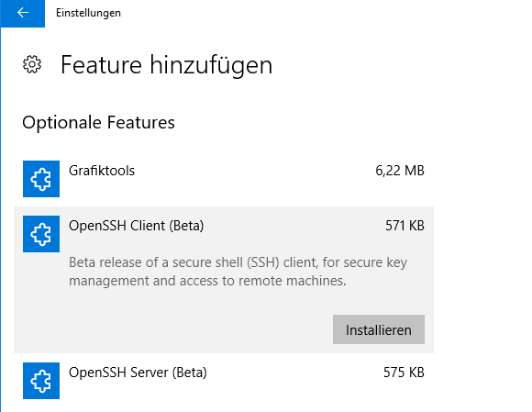Click the Feature hinzufügen page heading
Image resolution: width=532 pixels, height=412 pixels.
click(x=166, y=65)
